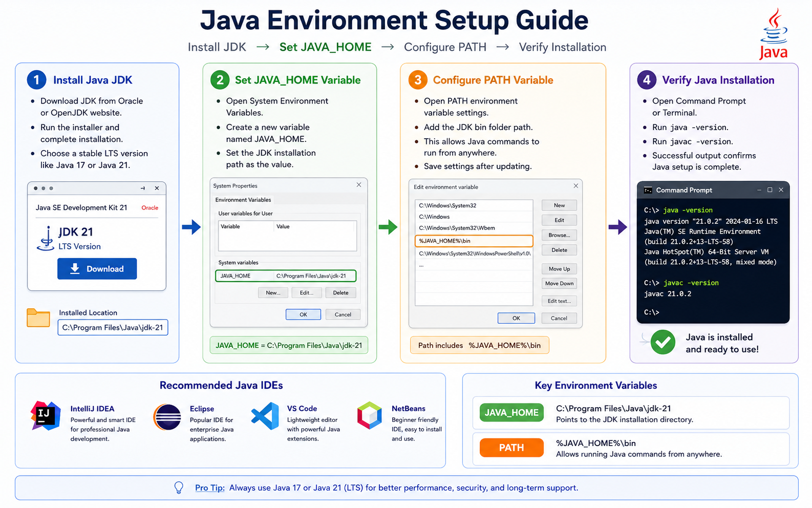812x508 pixels.
Task: Click the Install JDK breadcrumb step
Action: 217,47
